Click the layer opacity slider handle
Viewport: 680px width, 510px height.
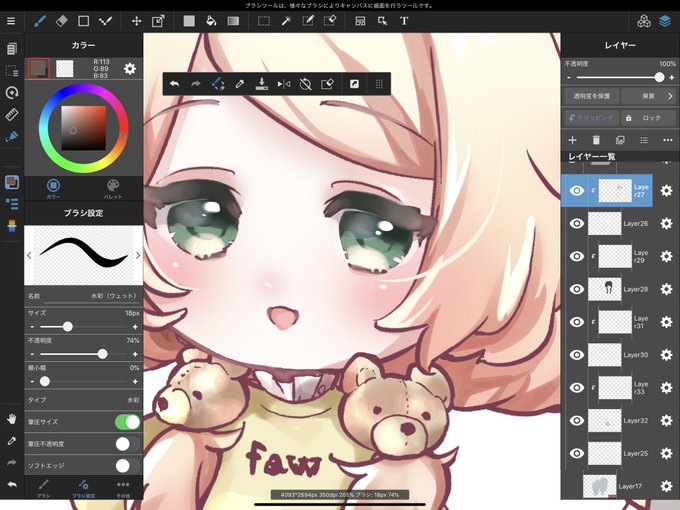pos(659,78)
